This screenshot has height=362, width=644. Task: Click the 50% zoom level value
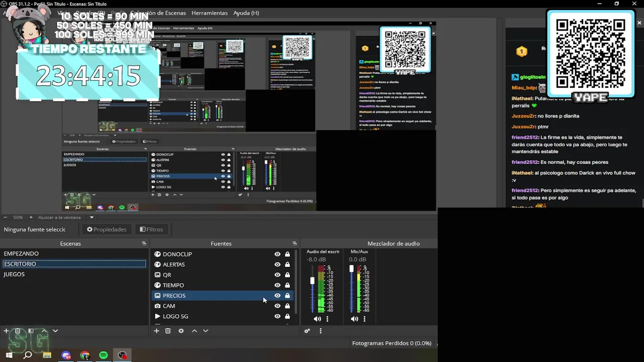point(18,217)
